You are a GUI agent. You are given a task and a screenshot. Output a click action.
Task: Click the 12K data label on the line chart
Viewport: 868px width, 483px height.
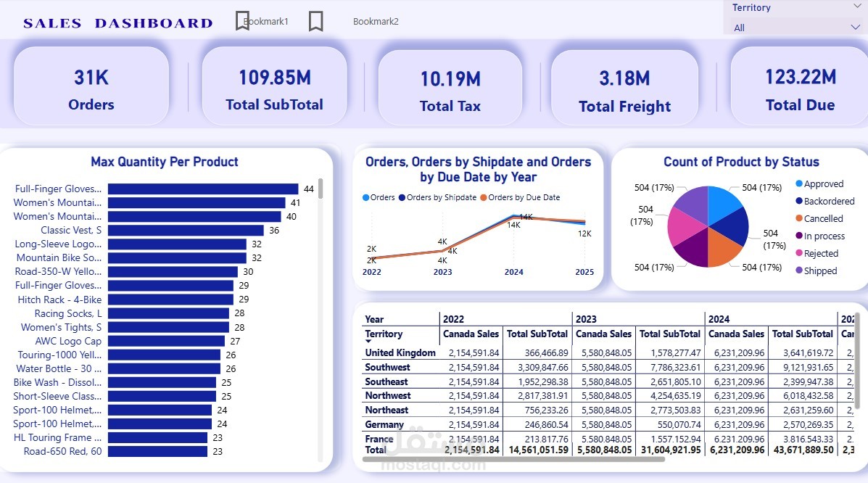tap(584, 234)
